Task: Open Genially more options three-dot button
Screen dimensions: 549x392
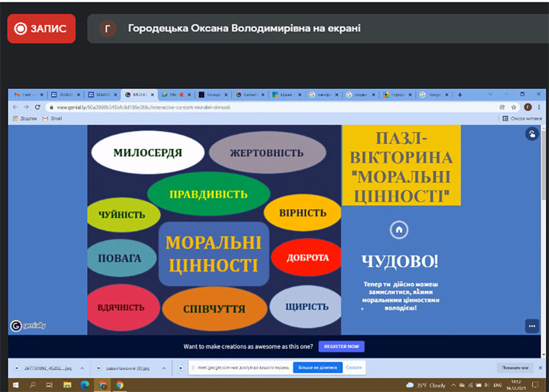Action: point(532,326)
